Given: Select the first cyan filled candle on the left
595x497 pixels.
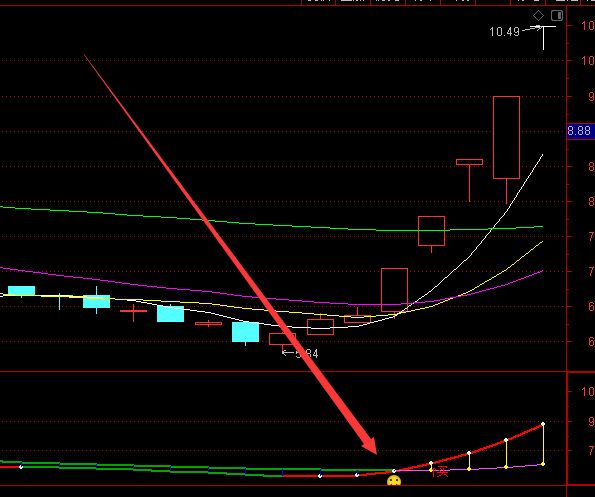Looking at the screenshot, I should click(x=22, y=291).
